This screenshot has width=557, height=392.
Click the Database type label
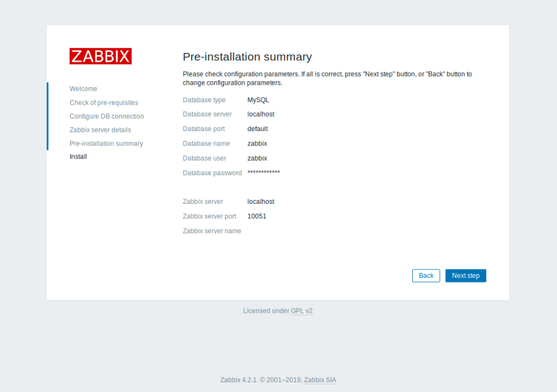pyautogui.click(x=204, y=100)
